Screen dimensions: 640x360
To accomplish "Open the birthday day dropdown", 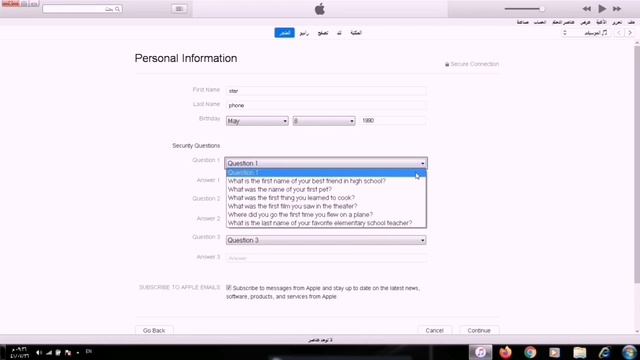I will [324, 121].
